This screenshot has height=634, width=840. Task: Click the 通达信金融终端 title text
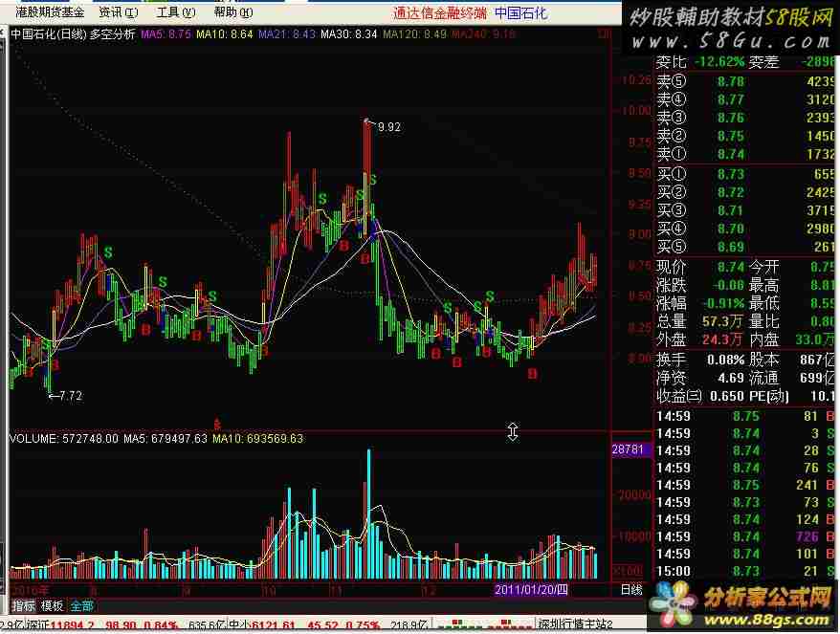click(x=440, y=12)
